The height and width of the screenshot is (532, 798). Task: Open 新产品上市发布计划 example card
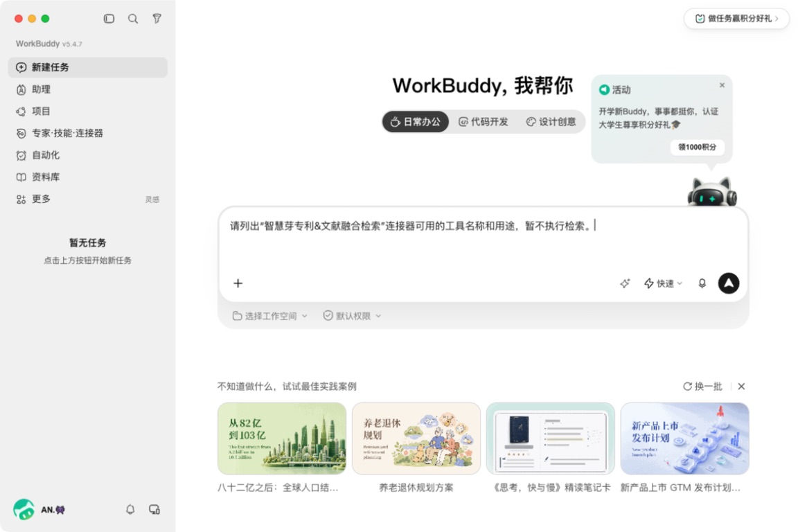pos(684,438)
